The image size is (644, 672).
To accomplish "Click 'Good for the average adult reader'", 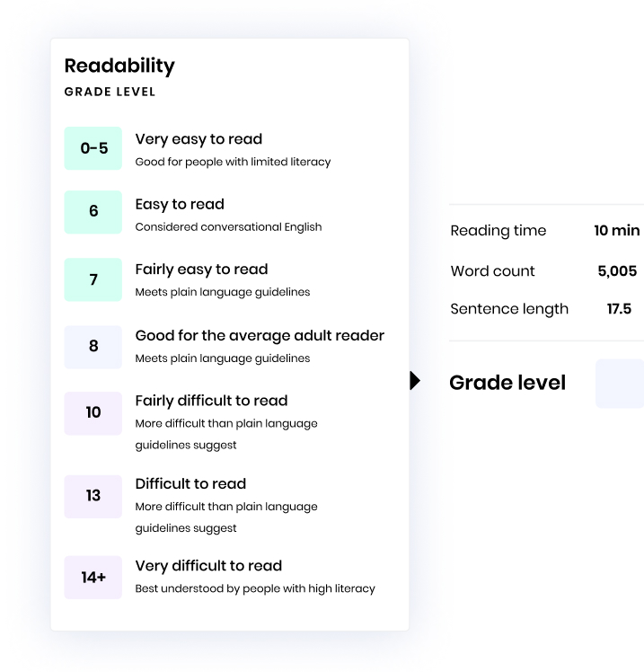I will pos(260,335).
